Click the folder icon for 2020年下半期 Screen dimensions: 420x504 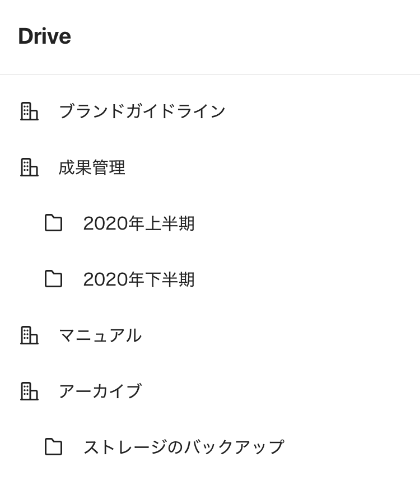pos(53,279)
